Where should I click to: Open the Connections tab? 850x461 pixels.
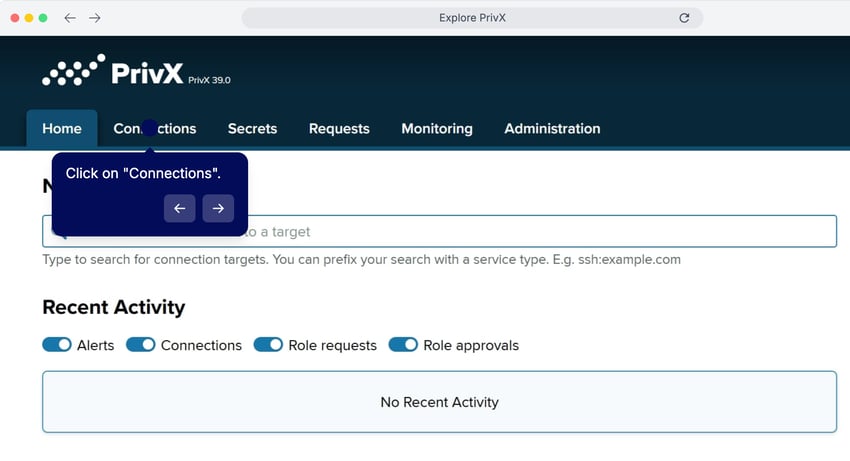pos(155,129)
